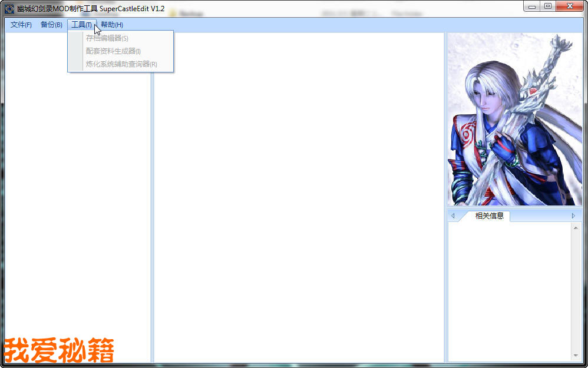588x368 pixels.
Task: Choose 配套资料生成器(I) menu entry
Action: [113, 51]
